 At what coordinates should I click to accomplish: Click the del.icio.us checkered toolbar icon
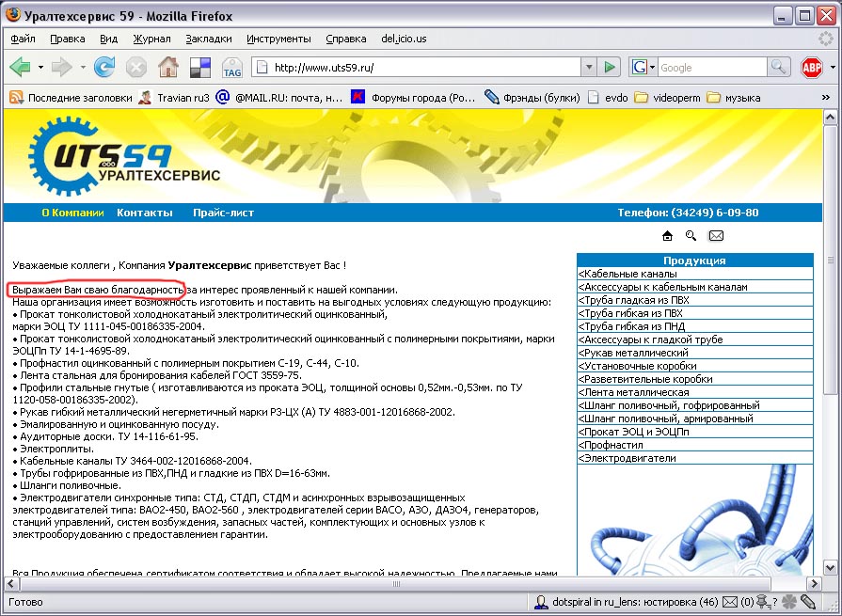pos(200,68)
